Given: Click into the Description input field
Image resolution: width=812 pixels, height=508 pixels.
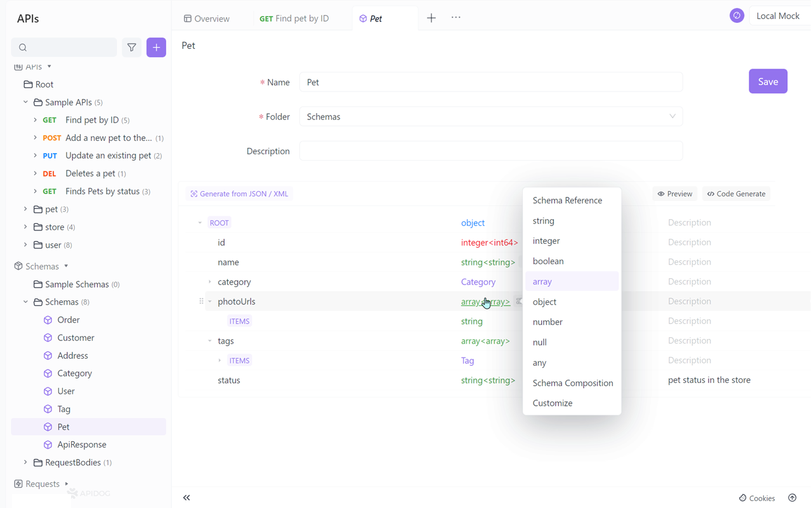Looking at the screenshot, I should (491, 151).
